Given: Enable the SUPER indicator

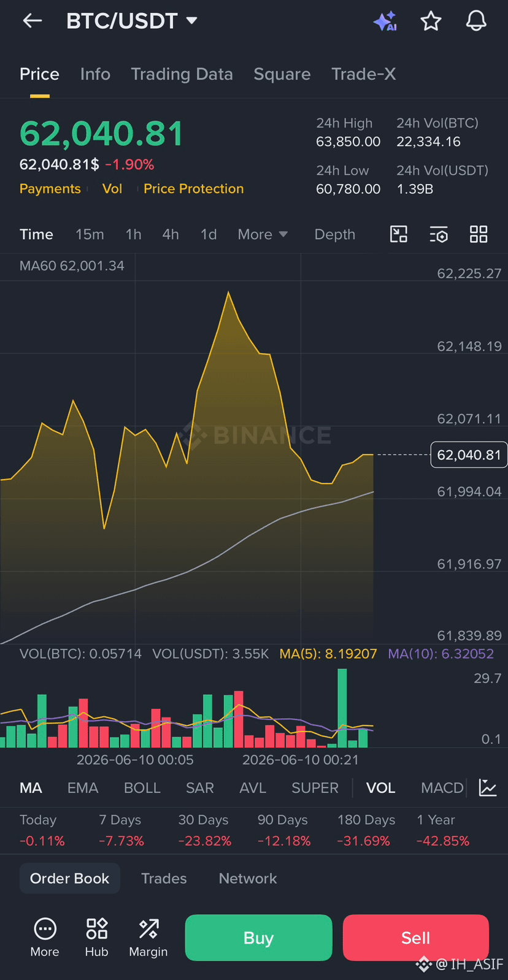Looking at the screenshot, I should pyautogui.click(x=315, y=788).
